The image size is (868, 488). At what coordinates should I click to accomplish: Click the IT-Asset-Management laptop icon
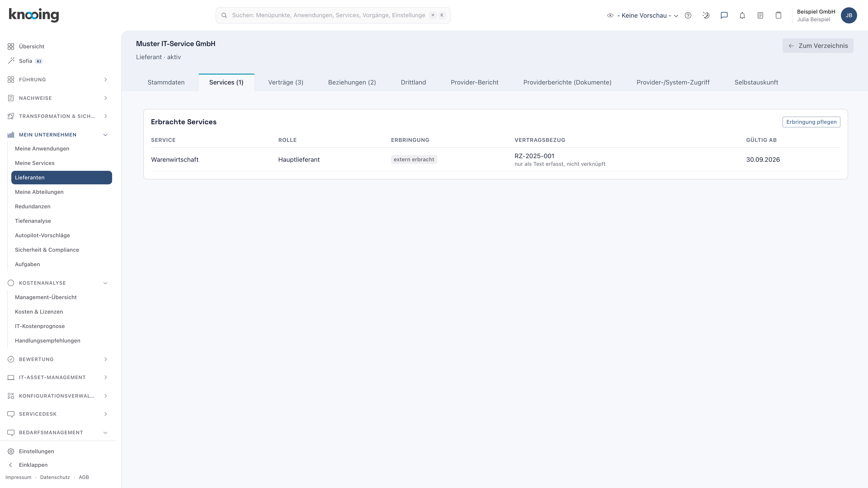(x=11, y=378)
